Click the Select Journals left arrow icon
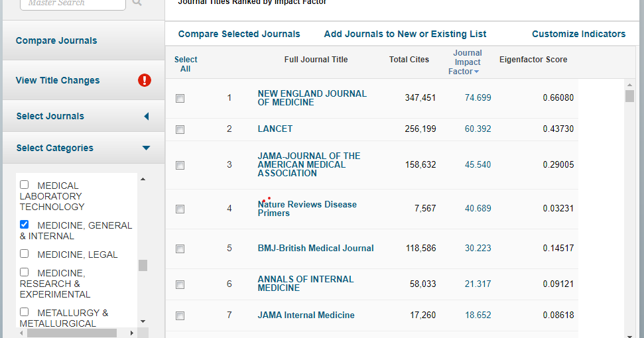 pos(146,117)
